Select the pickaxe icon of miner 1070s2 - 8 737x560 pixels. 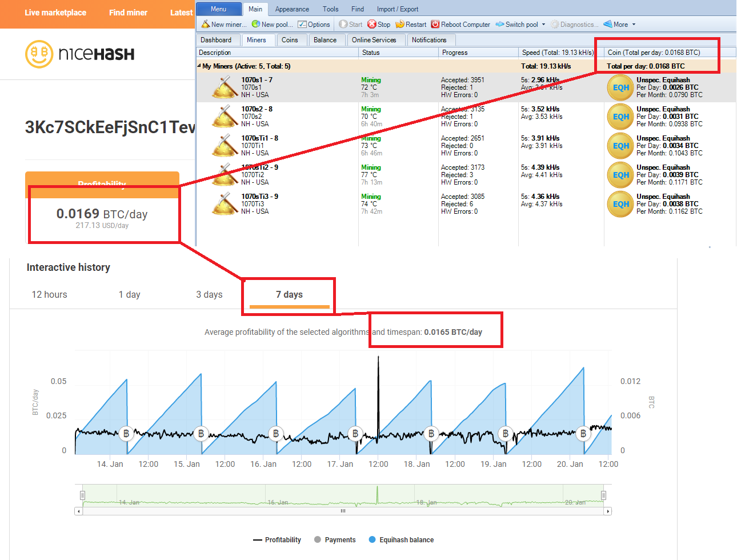click(225, 117)
